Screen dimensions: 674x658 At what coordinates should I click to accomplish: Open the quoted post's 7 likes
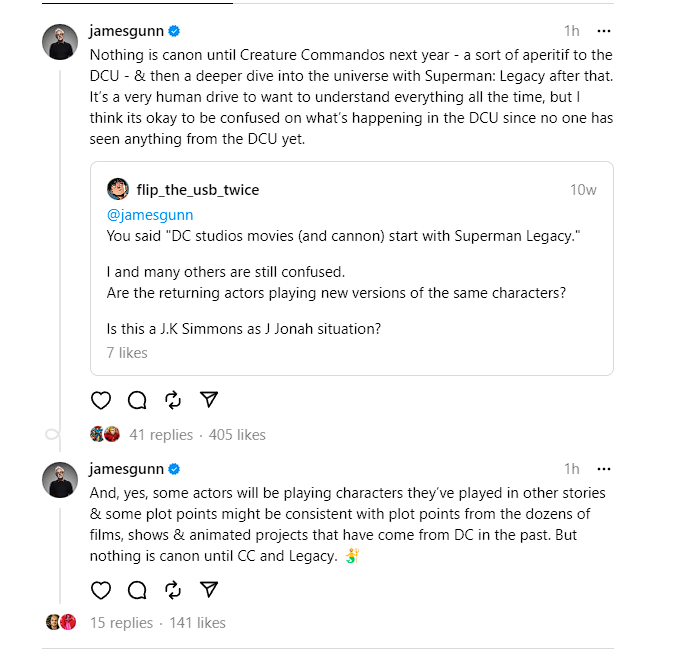pyautogui.click(x=127, y=352)
